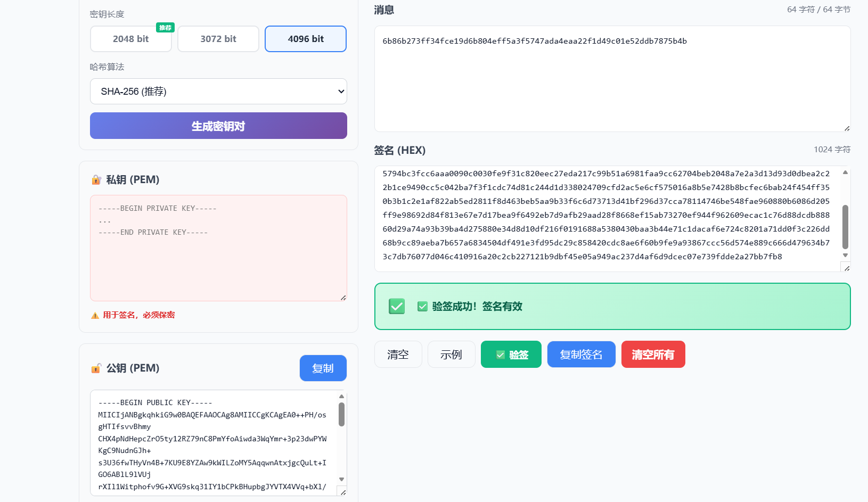Screen dimensions: 868x502
Task: Click the public key scrollbar down arrow
Action: pos(341,480)
